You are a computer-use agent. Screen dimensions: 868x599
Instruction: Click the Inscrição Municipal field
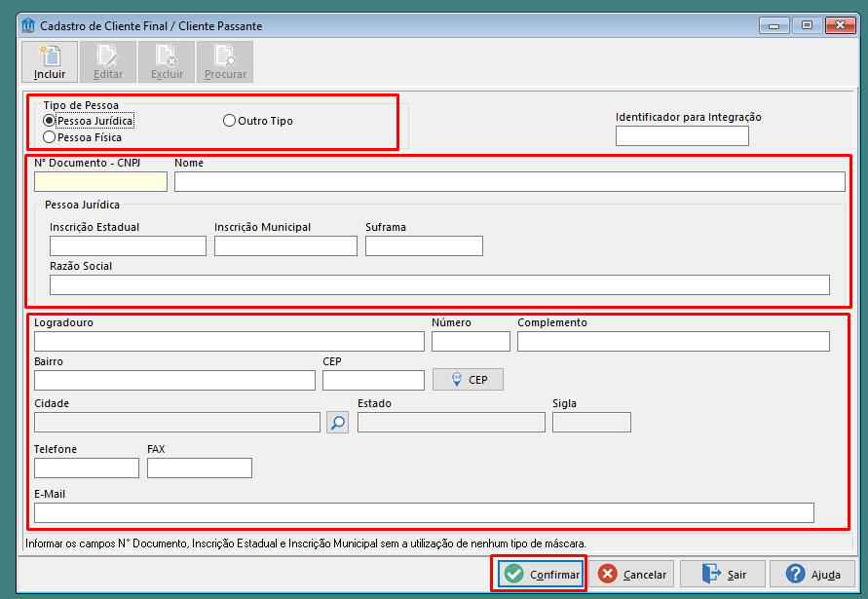(285, 245)
